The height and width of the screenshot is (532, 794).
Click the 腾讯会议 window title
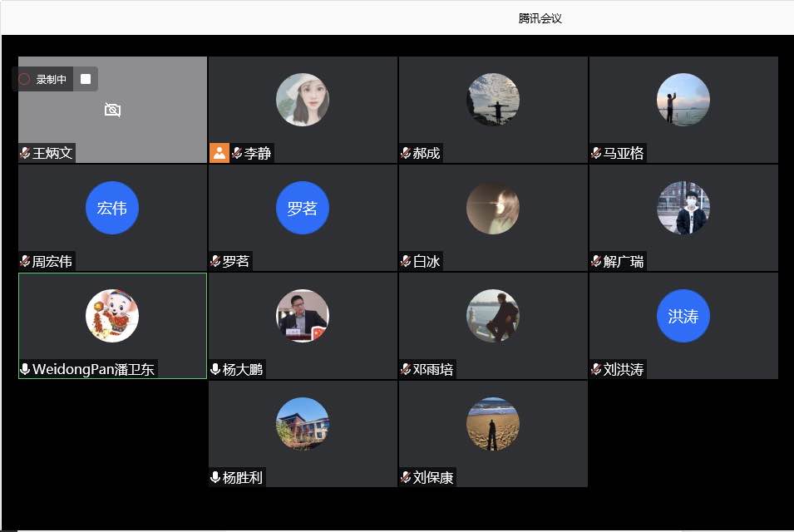click(540, 18)
